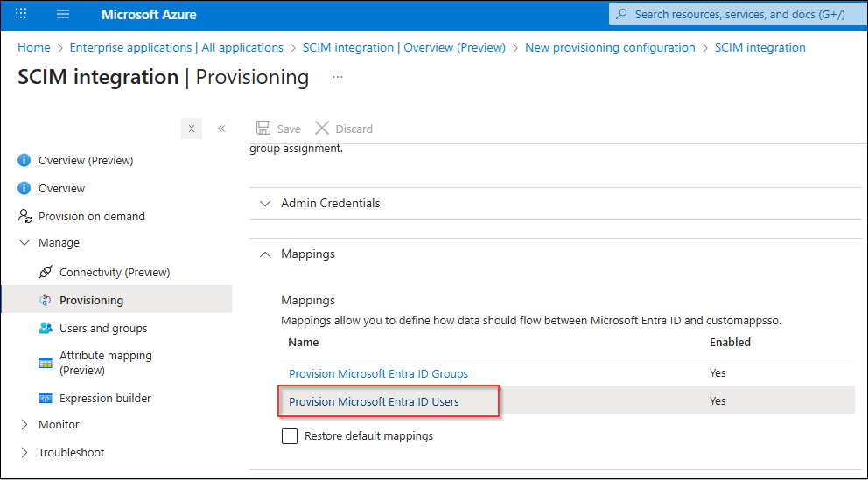The width and height of the screenshot is (868, 480).
Task: Open the portal hamburger menu
Action: [x=63, y=14]
